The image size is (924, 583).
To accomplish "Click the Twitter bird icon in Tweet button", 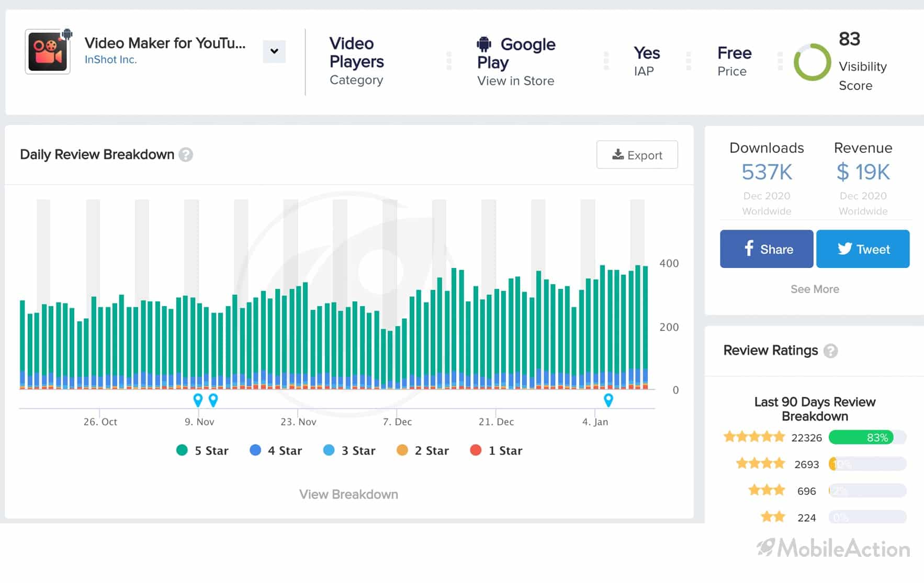I will pos(844,249).
